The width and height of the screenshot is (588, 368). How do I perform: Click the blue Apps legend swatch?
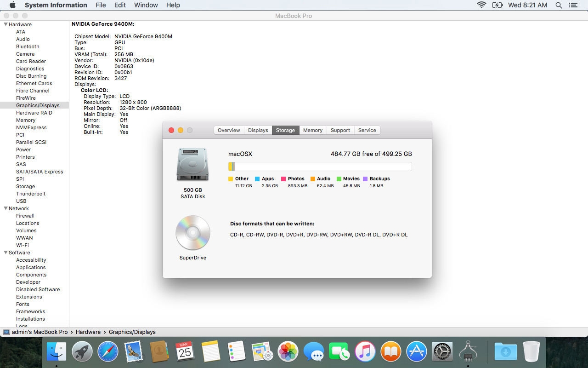(x=257, y=179)
